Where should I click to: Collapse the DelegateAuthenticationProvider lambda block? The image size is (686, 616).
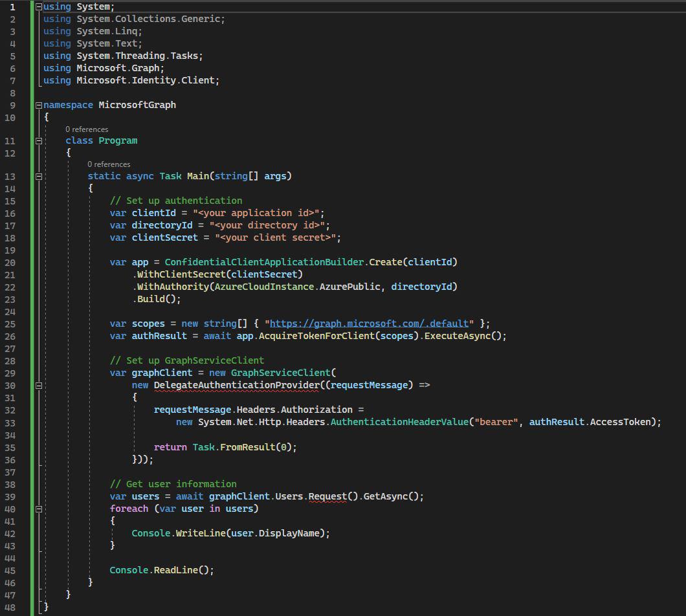pyautogui.click(x=38, y=386)
